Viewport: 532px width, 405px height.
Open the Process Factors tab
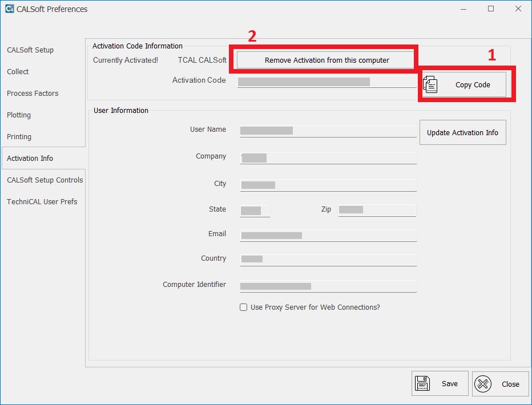33,93
